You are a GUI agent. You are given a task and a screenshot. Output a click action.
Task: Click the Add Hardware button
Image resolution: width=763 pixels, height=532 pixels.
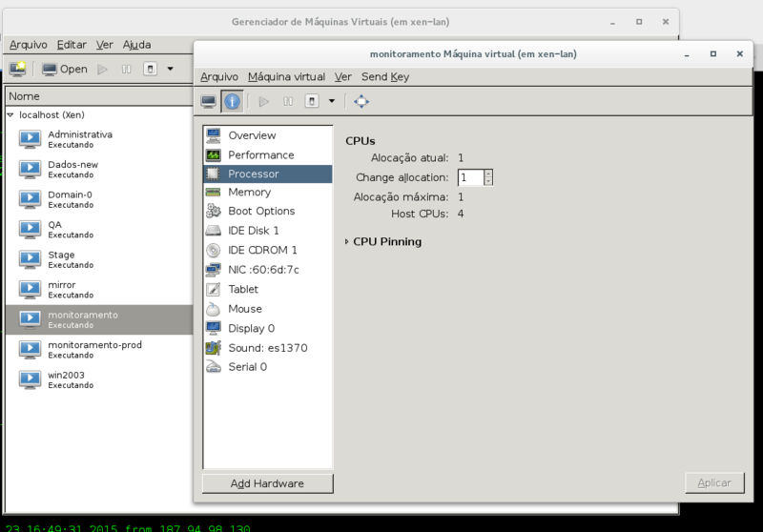click(x=268, y=483)
